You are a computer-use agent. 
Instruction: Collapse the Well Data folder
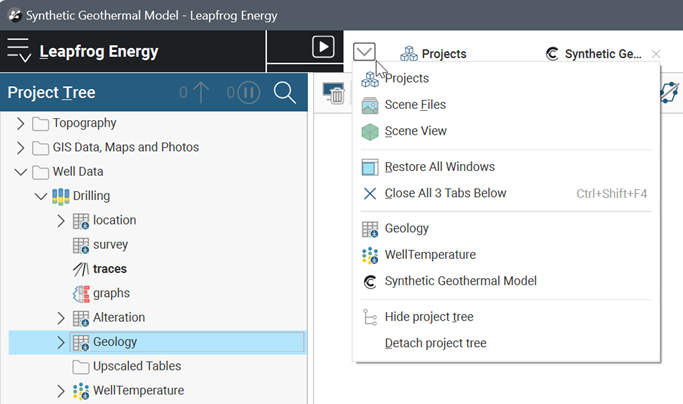pyautogui.click(x=21, y=172)
